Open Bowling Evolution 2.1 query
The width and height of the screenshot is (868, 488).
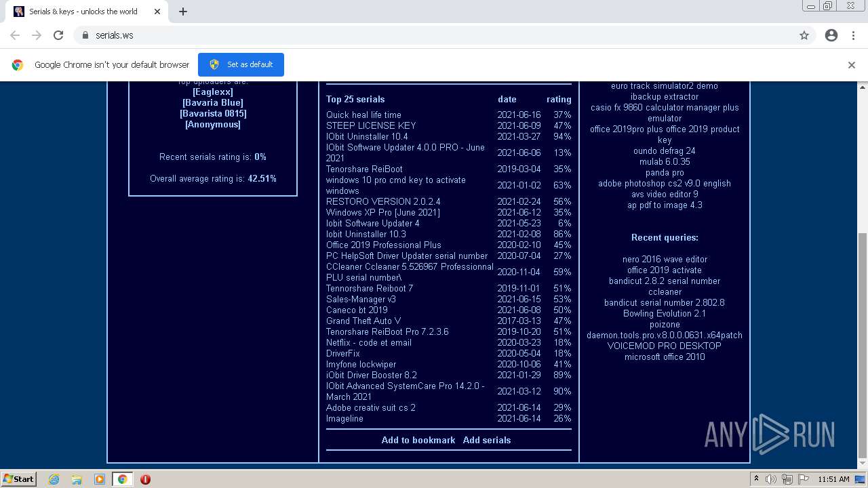click(x=665, y=313)
